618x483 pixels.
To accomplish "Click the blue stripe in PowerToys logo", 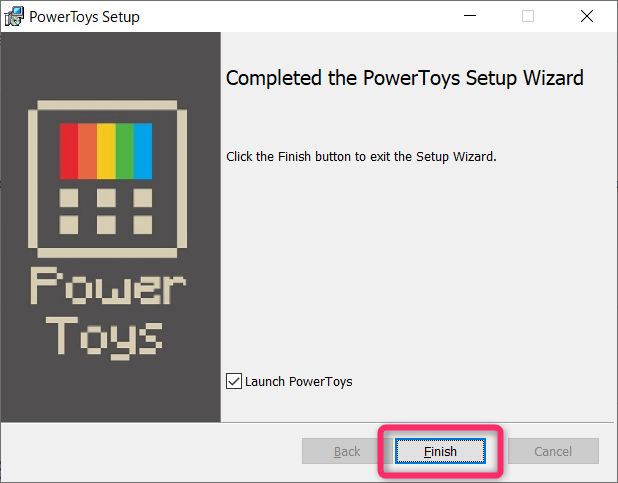I will [143, 151].
